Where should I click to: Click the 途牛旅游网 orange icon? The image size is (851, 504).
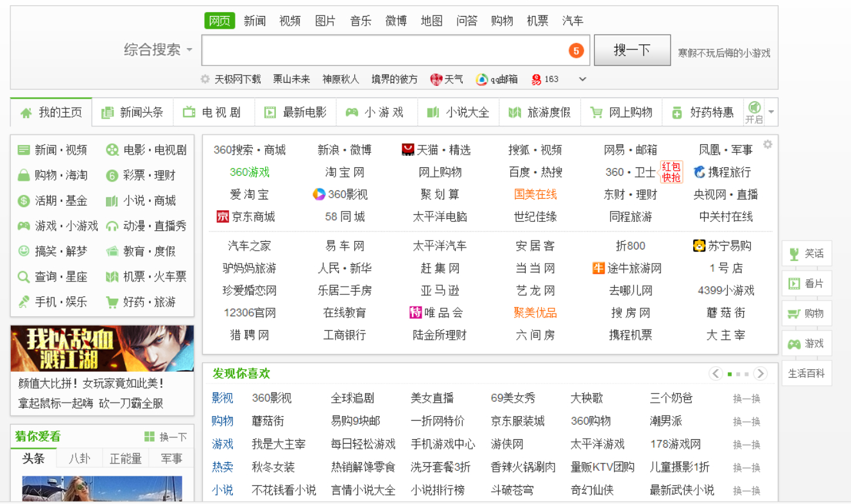tap(599, 268)
